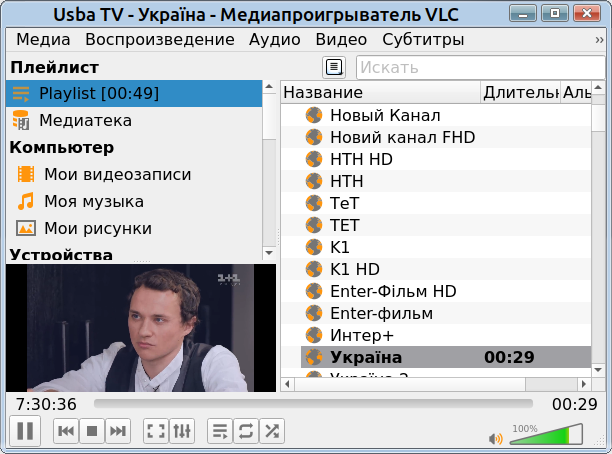Open the Аудио menu
Image resolution: width=612 pixels, height=454 pixels.
pyautogui.click(x=275, y=39)
